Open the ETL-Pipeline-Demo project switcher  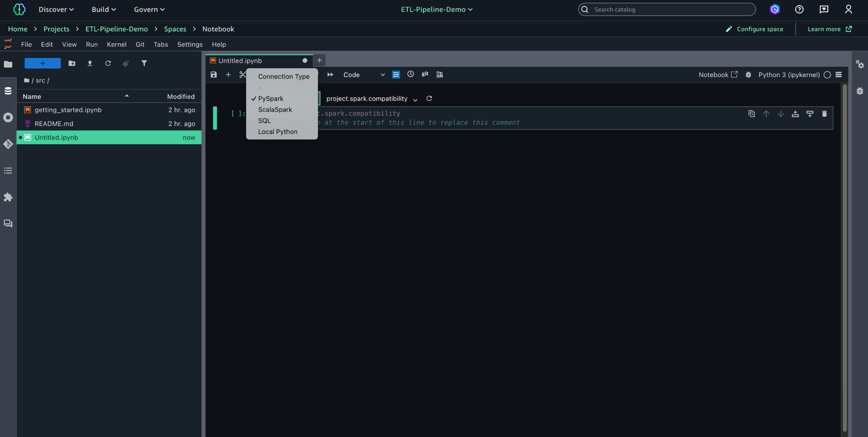point(437,10)
